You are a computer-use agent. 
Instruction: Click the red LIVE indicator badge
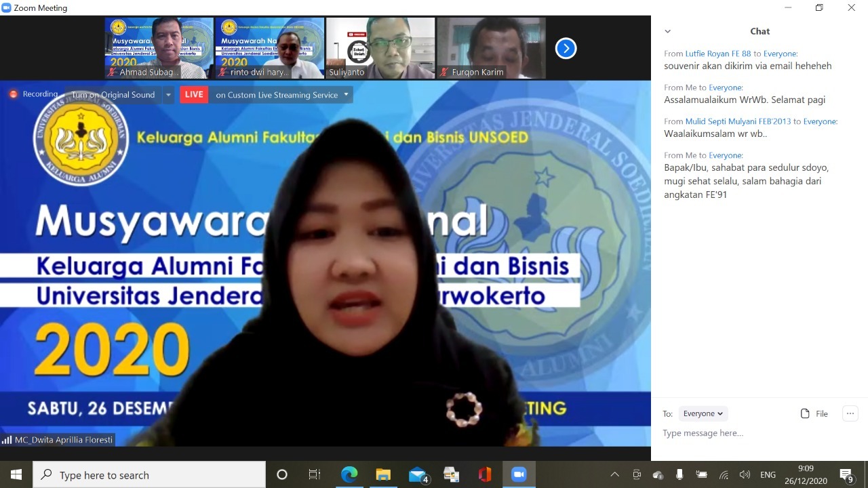[194, 95]
